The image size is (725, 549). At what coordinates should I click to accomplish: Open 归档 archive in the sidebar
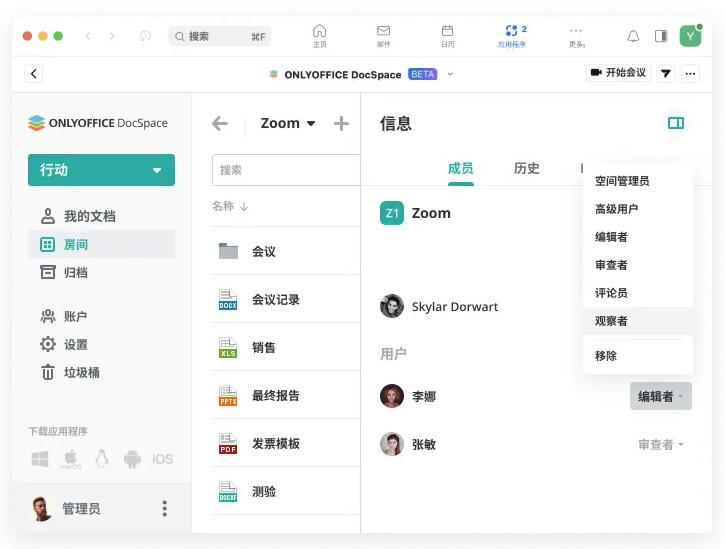tap(64, 272)
